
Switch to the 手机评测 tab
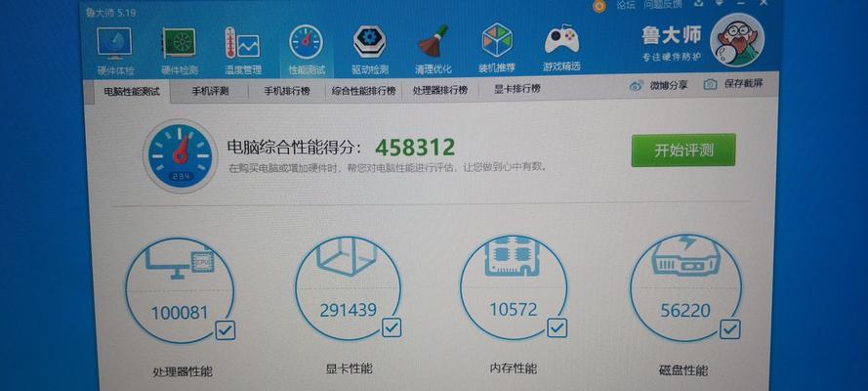[x=210, y=91]
